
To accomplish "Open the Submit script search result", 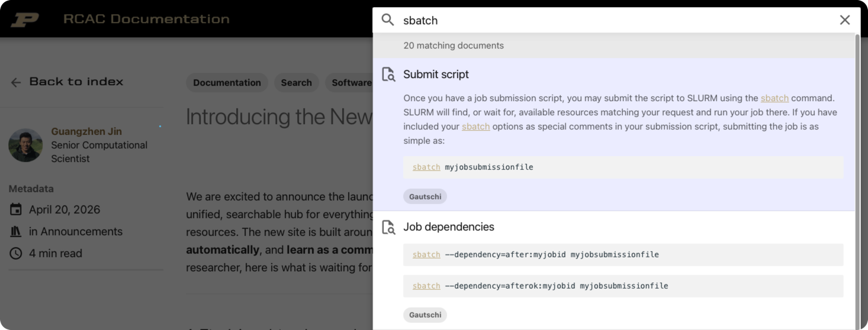I will pyautogui.click(x=614, y=134).
